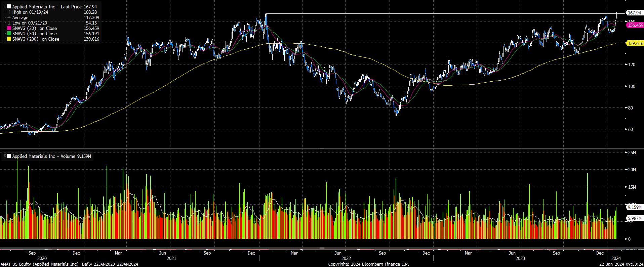Image resolution: width=644 pixels, height=267 pixels.
Task: Click 'Daily 22JAN2023-22JAN2024' range text in footer
Action: pos(110,264)
